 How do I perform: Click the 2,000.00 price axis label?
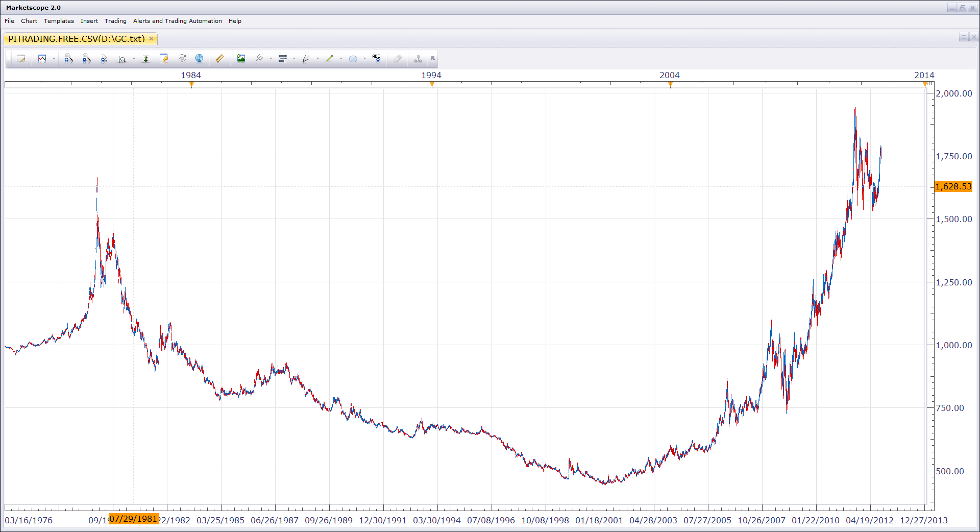click(954, 93)
